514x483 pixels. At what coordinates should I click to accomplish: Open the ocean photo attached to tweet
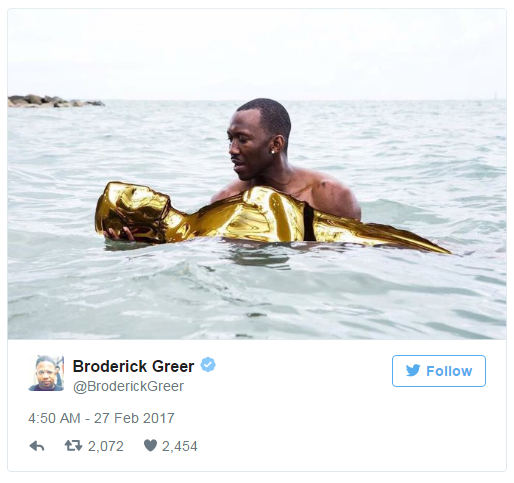257,174
